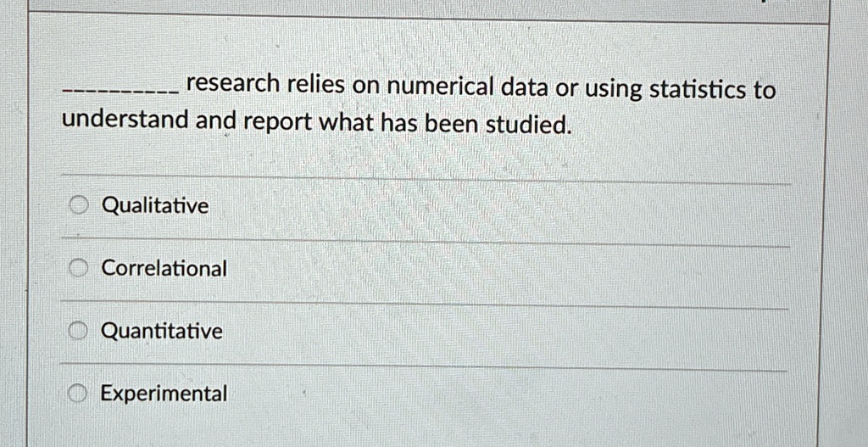Click the "Correlational" answer label text
The height and width of the screenshot is (447, 868).
point(164,269)
